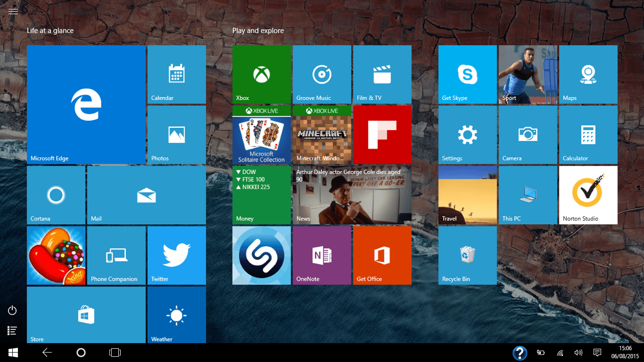The image size is (644, 362).
Task: Open the Recycle Bin tile
Action: pyautogui.click(x=467, y=256)
